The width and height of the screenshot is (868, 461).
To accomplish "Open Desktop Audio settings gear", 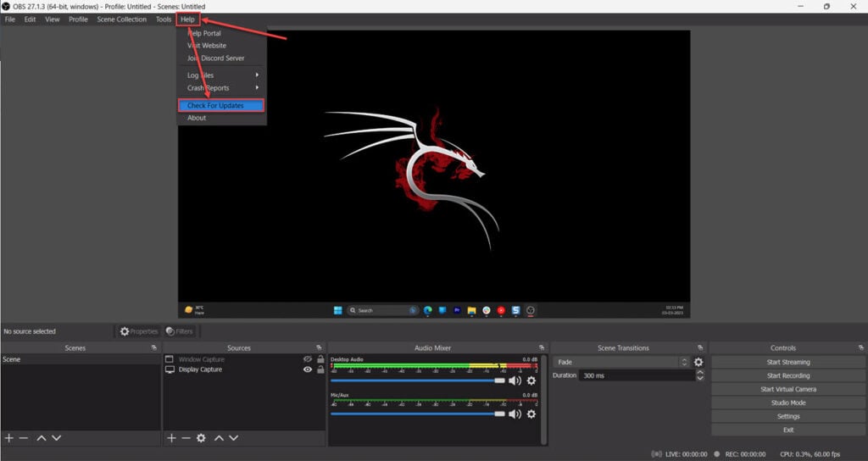I will coord(531,380).
